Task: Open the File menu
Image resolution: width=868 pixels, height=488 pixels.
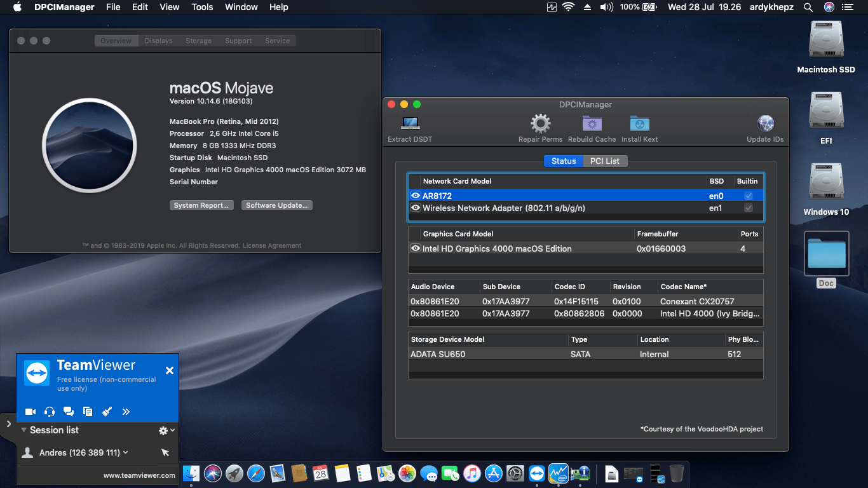Action: tap(113, 7)
